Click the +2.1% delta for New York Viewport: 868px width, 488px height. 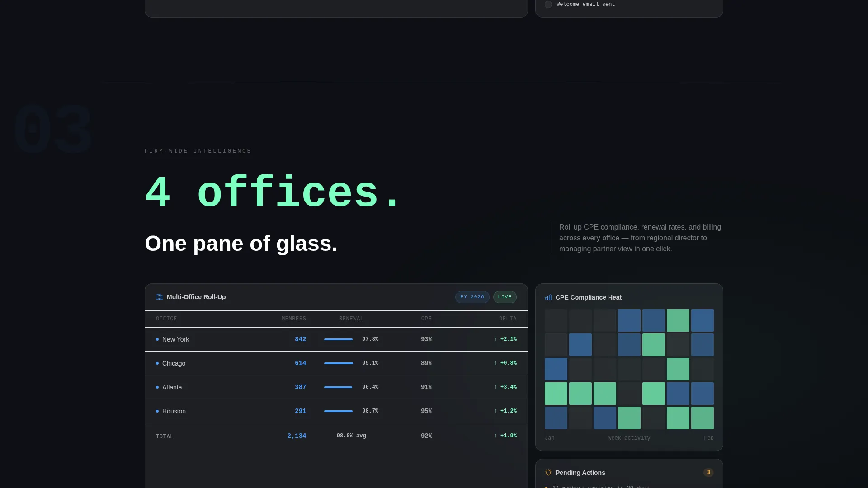tap(505, 339)
